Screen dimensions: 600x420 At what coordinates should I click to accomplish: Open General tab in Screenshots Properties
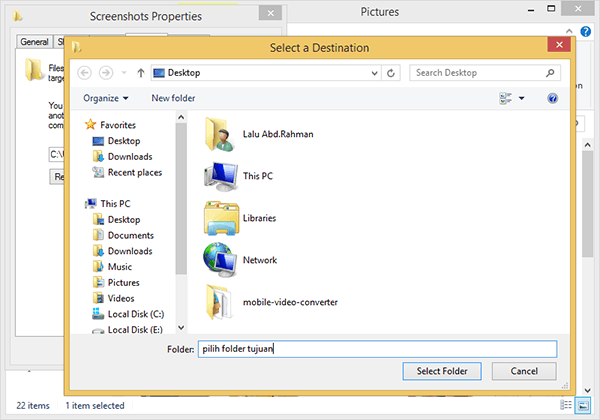[34, 42]
